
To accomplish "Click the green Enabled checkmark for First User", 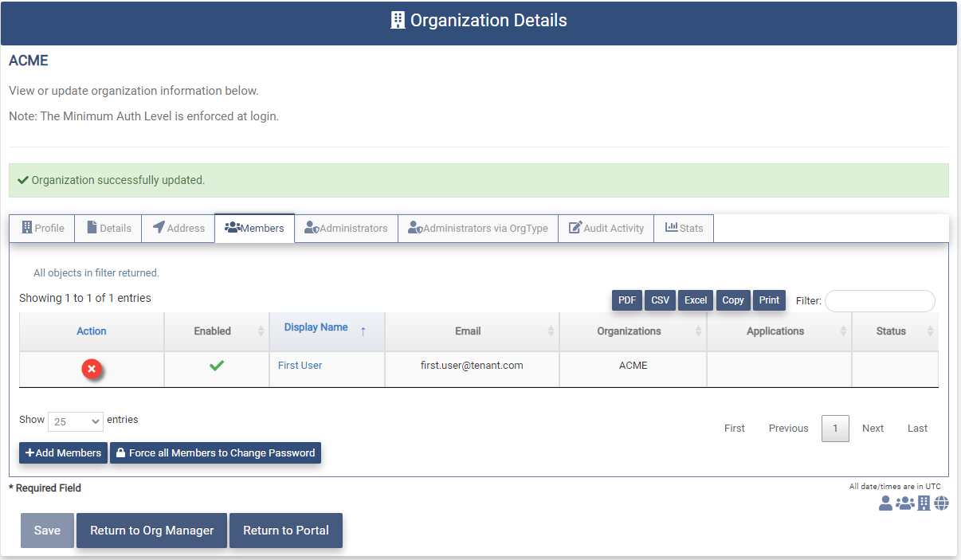I will click(217, 366).
